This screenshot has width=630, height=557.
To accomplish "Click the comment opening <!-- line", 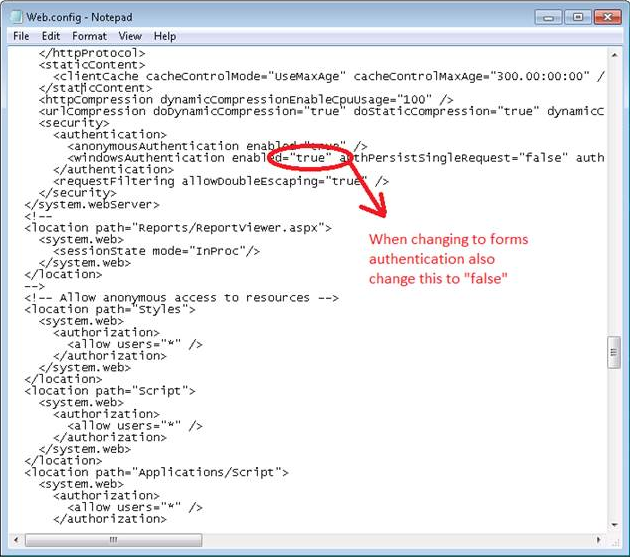I will (38, 216).
